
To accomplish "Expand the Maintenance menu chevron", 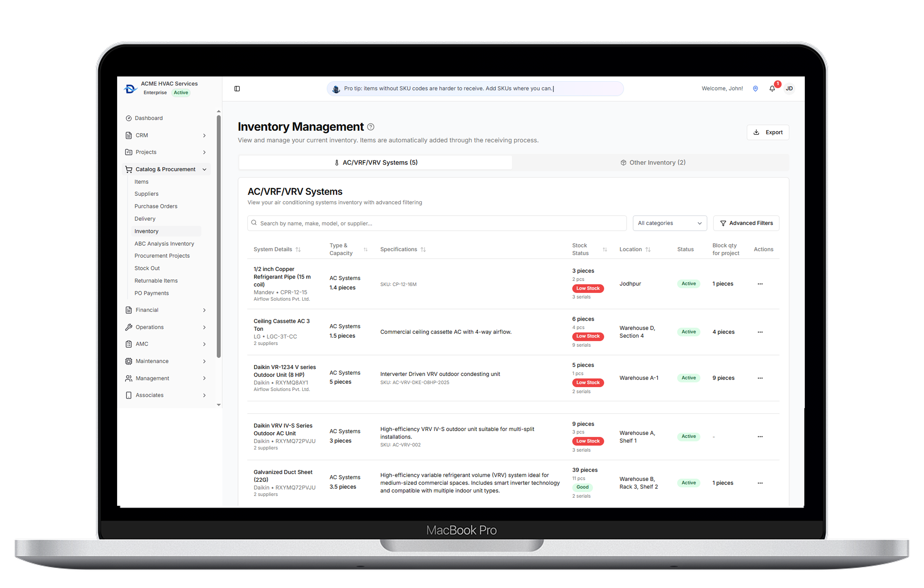I will (205, 361).
